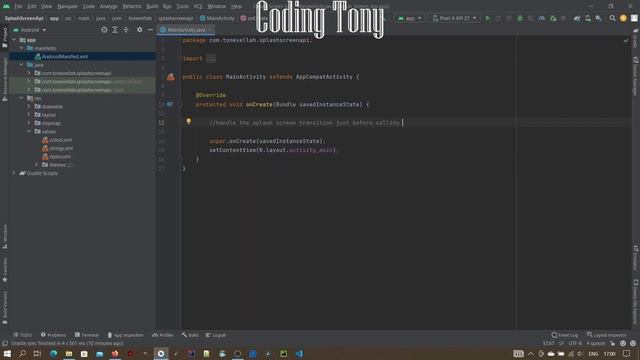
Task: Open the Refactor menu
Action: (x=132, y=7)
